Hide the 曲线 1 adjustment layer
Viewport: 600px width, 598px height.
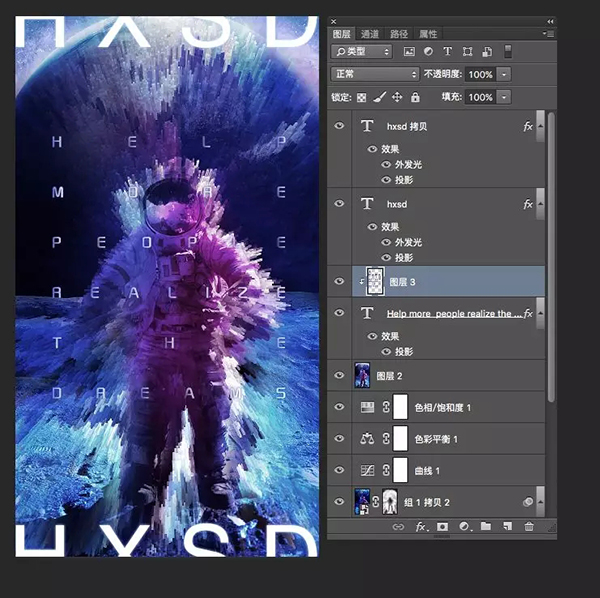(x=339, y=470)
